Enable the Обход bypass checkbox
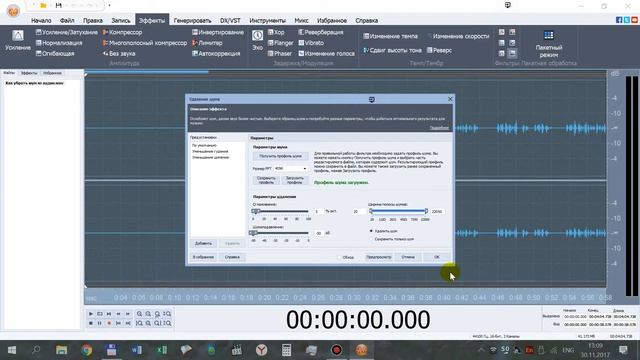This screenshot has width=640, height=360. tap(339, 258)
